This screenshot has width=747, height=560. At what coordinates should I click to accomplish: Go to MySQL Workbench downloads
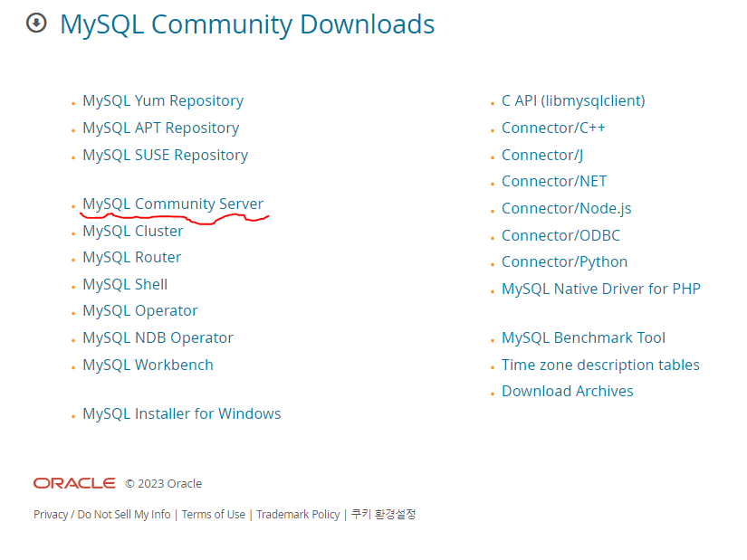click(148, 365)
